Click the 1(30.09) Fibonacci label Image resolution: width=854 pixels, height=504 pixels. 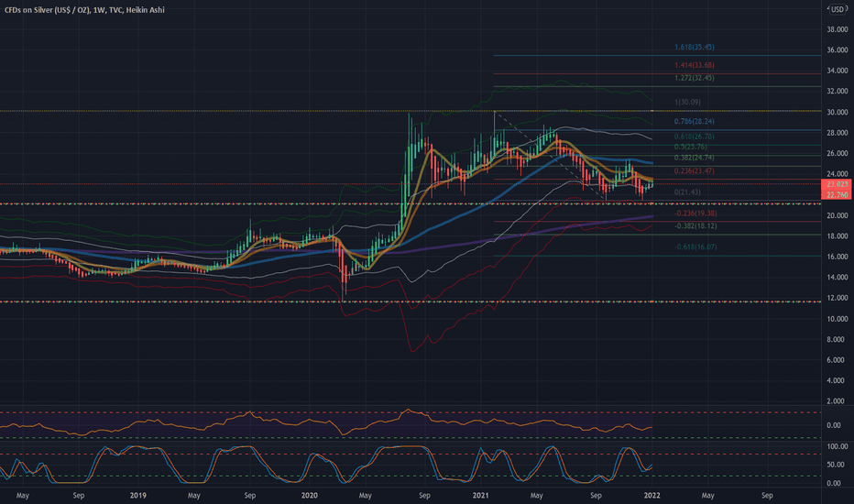pos(687,103)
